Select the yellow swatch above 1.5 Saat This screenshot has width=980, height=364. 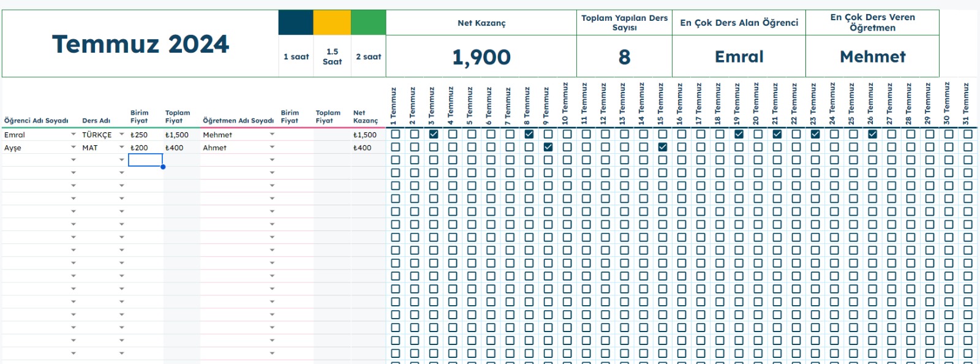(x=332, y=23)
